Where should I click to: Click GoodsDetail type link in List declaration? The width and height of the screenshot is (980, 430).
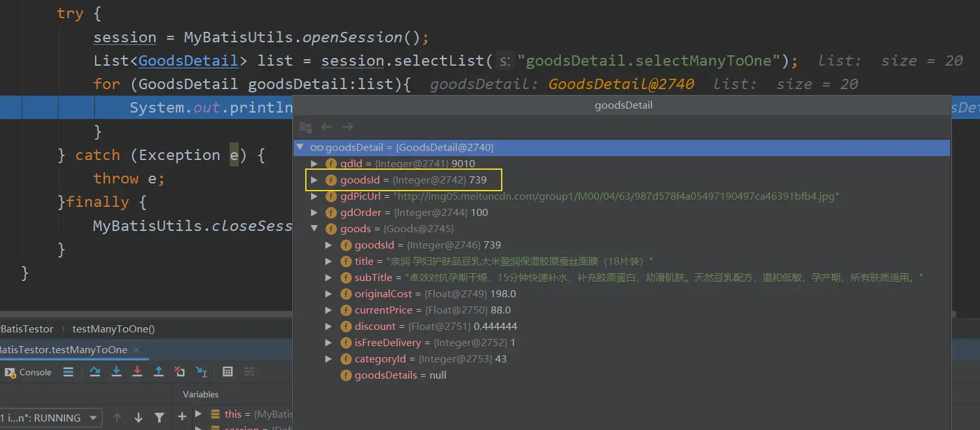pyautogui.click(x=188, y=60)
